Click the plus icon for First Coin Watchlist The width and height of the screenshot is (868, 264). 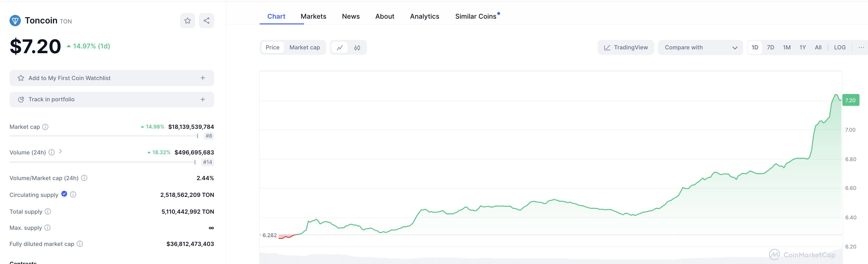point(203,78)
